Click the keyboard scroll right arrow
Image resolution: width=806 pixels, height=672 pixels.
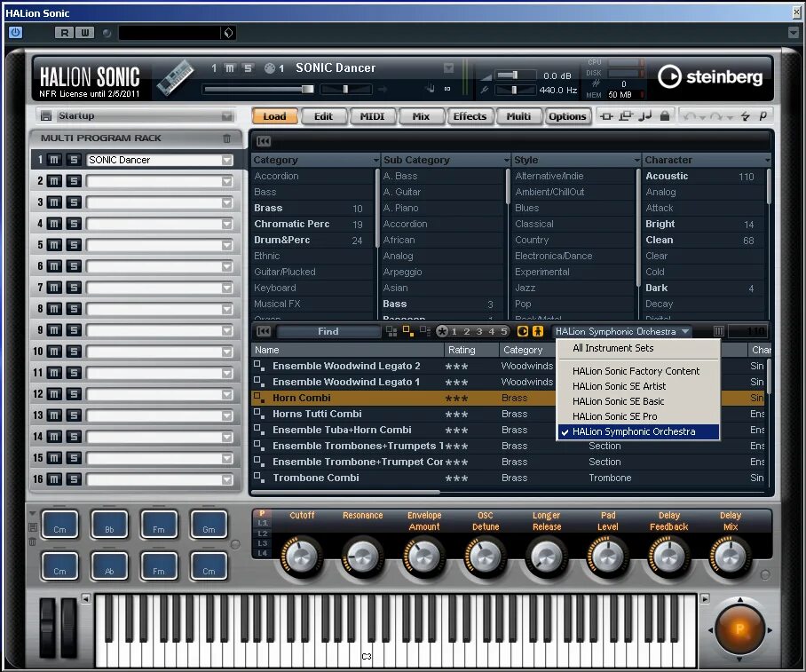tap(705, 598)
